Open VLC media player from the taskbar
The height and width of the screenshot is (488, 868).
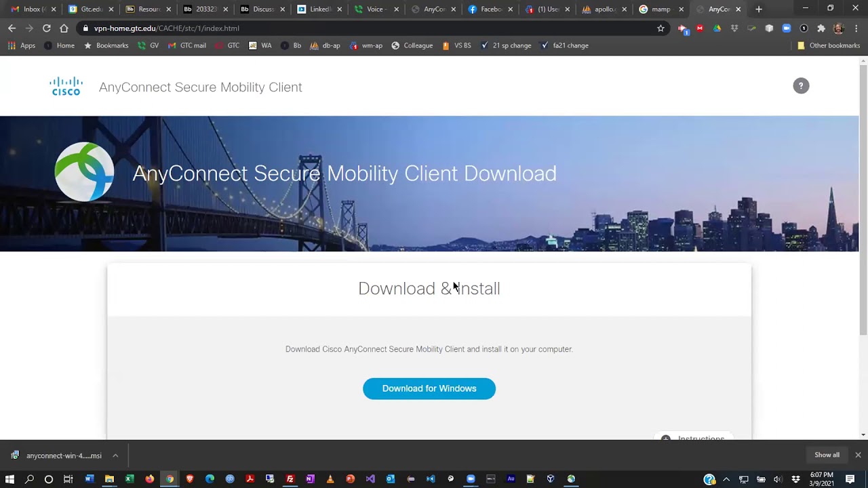330,479
